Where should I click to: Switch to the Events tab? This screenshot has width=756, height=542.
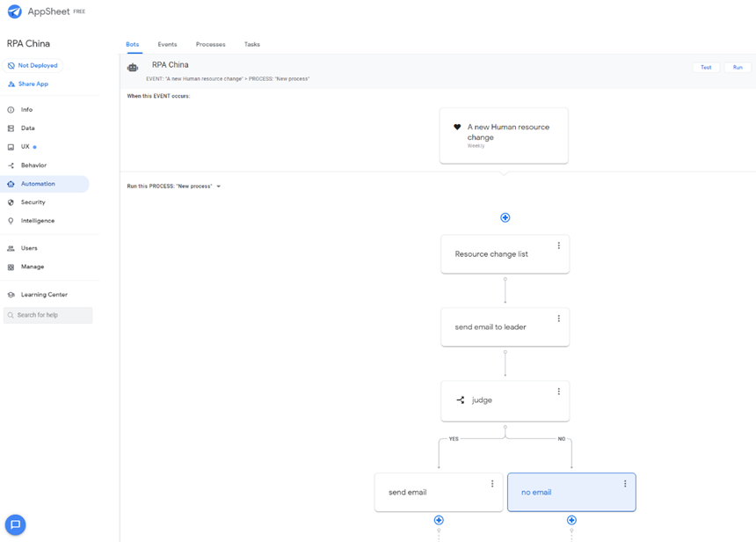[167, 44]
